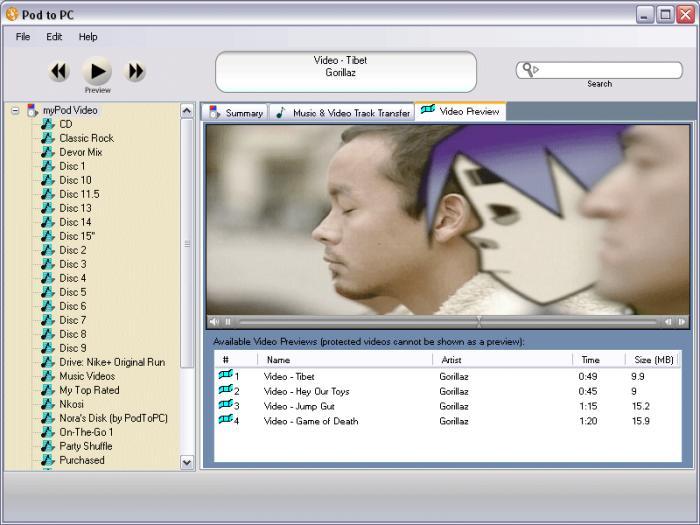Open the Music Videos playlist

(x=87, y=376)
